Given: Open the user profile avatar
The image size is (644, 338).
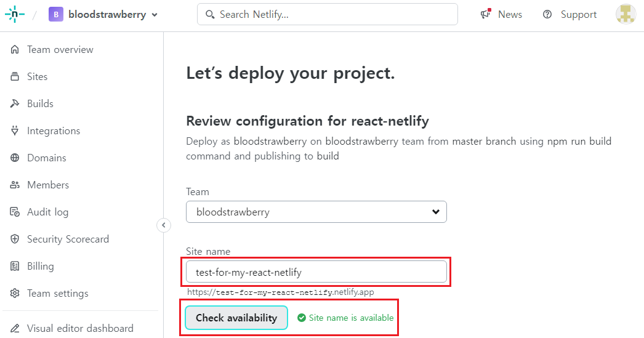Looking at the screenshot, I should (x=626, y=14).
